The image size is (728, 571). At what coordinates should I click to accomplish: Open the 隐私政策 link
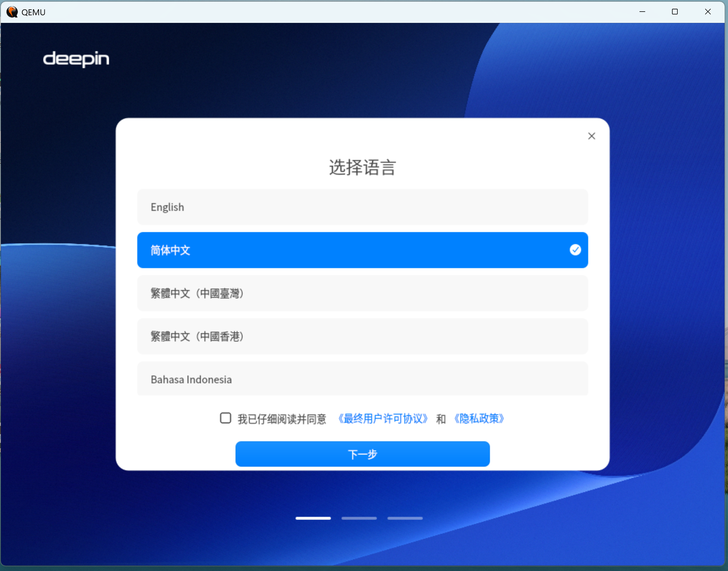[479, 419]
